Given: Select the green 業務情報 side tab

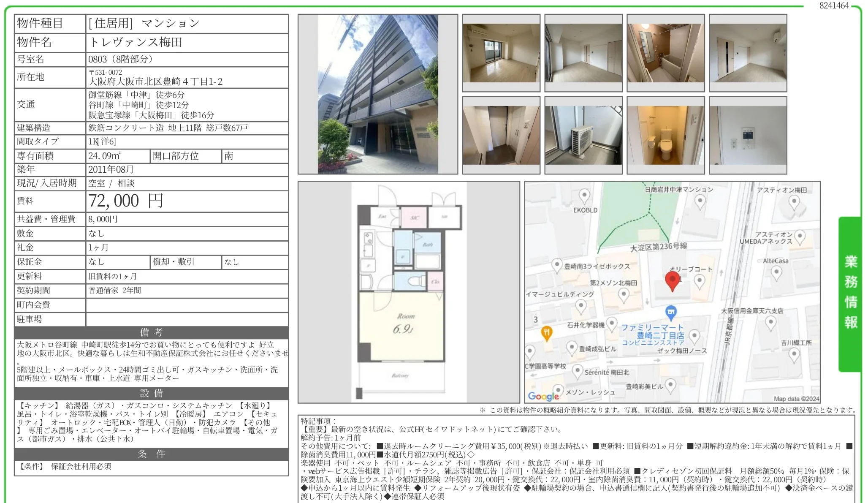Looking at the screenshot, I should [x=850, y=293].
